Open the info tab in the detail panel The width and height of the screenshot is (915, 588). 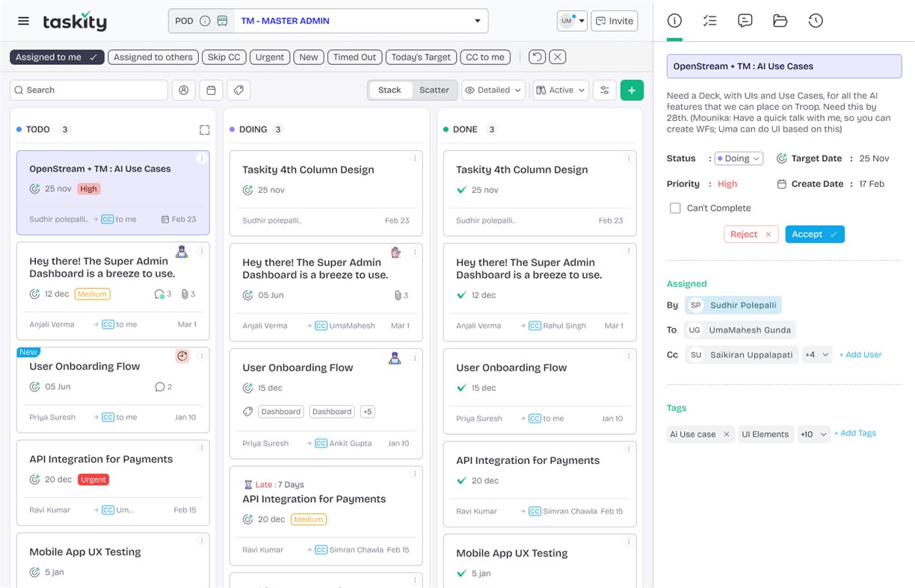tap(674, 21)
